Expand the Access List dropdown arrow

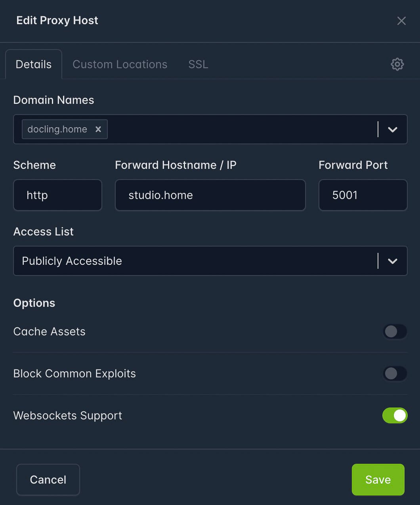coord(392,261)
